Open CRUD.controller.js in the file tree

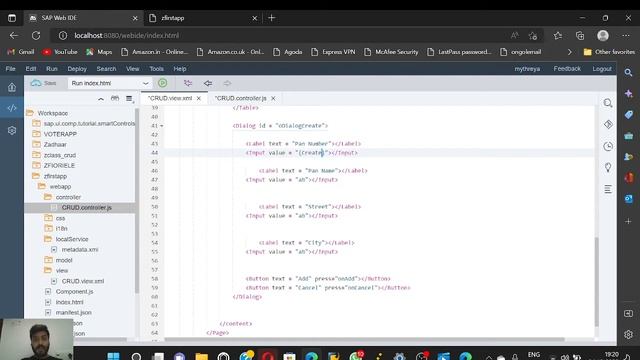click(87, 207)
